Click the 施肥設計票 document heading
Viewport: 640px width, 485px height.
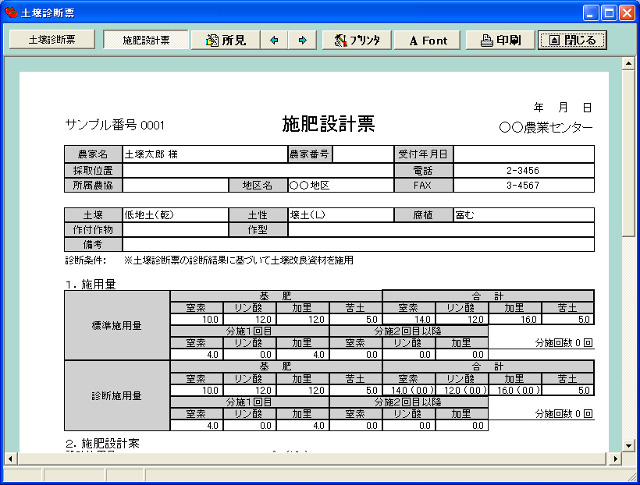(x=328, y=124)
